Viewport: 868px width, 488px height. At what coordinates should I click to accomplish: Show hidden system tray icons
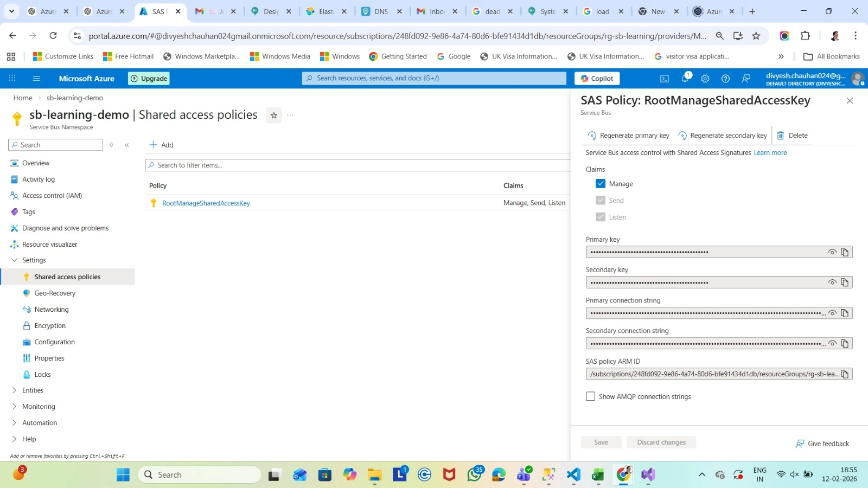click(x=702, y=475)
